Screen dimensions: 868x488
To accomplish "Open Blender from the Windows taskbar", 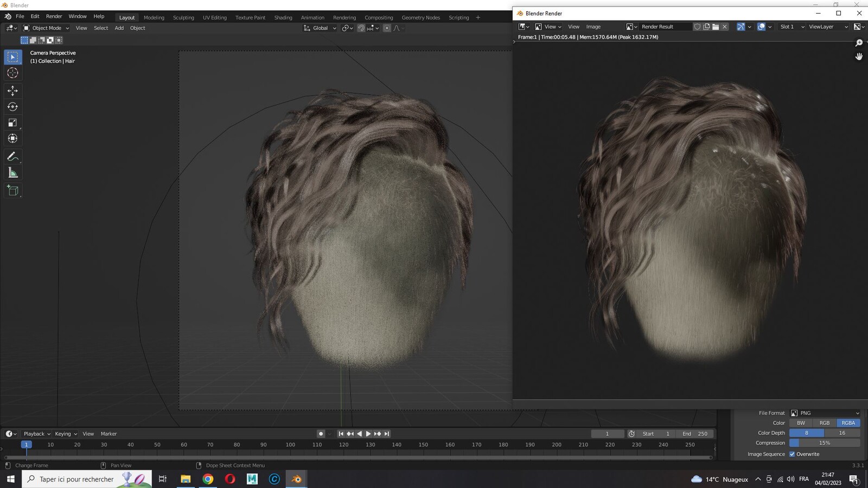I will 296,479.
